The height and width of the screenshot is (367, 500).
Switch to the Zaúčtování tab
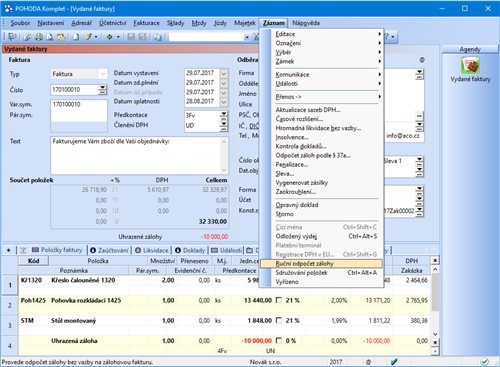click(x=109, y=250)
